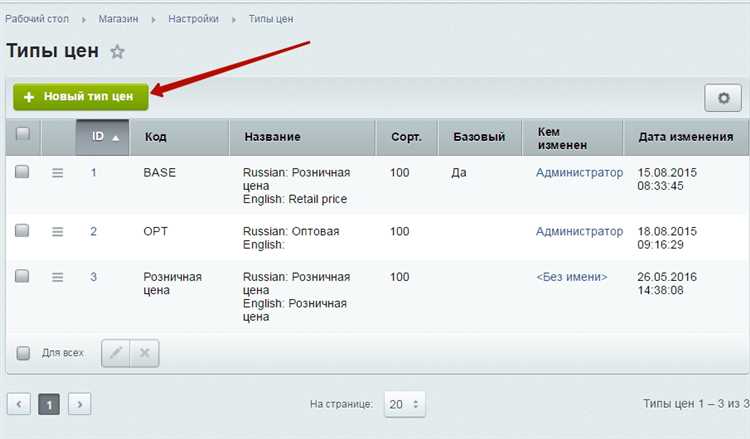Sort by the ID column header

(x=102, y=137)
